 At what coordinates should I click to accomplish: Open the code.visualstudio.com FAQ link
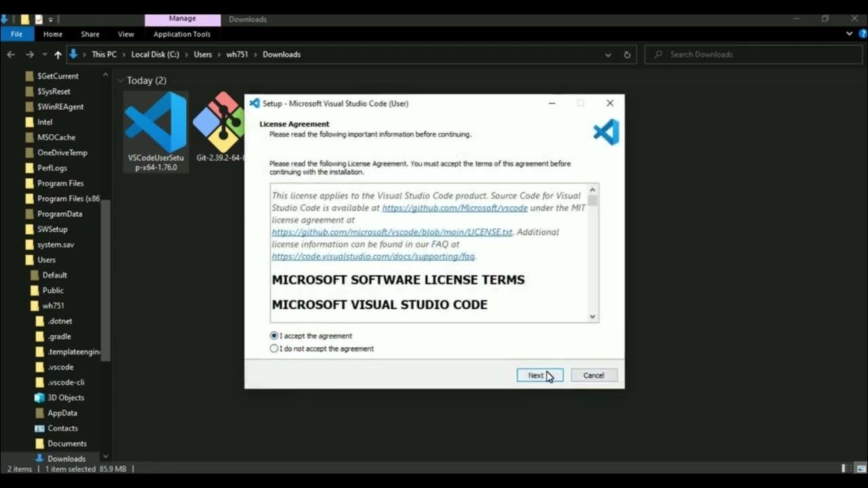click(x=373, y=256)
